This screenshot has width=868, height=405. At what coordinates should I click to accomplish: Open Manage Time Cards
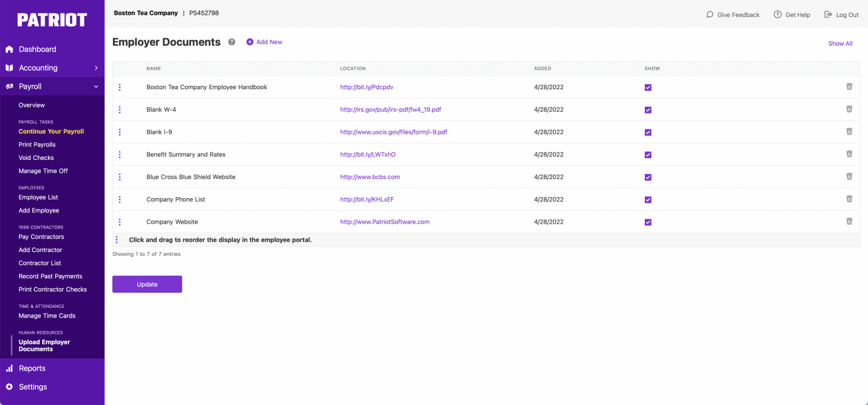[x=47, y=316]
